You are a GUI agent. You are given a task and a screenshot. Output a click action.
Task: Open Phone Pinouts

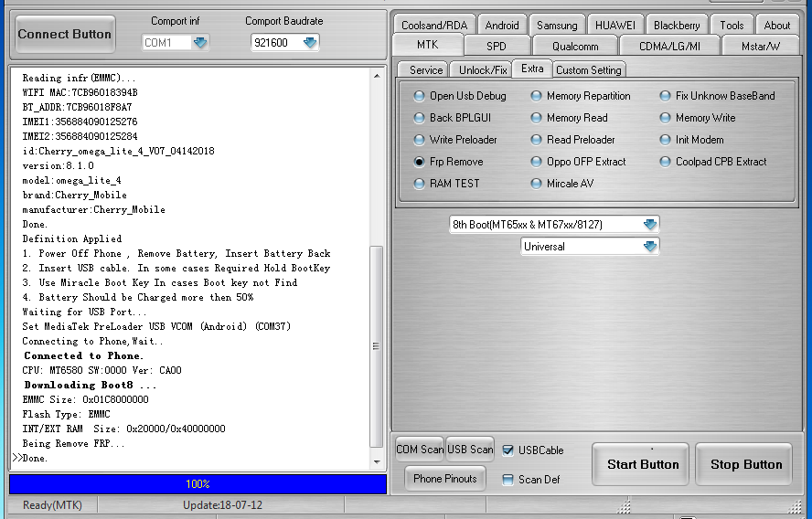click(444, 479)
